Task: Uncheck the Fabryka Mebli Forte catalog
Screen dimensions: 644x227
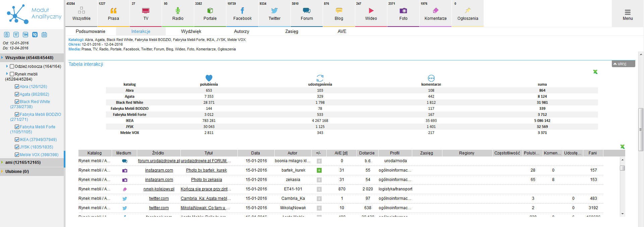Action: click(x=17, y=127)
